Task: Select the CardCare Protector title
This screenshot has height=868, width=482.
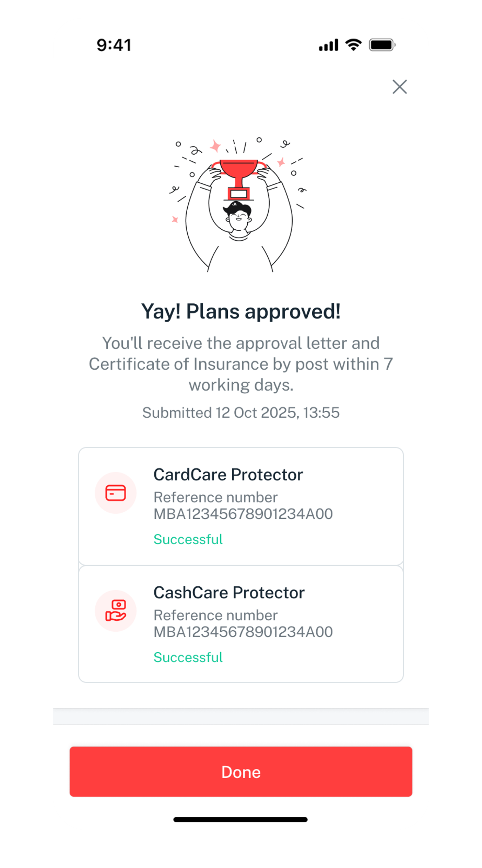Action: (x=228, y=475)
